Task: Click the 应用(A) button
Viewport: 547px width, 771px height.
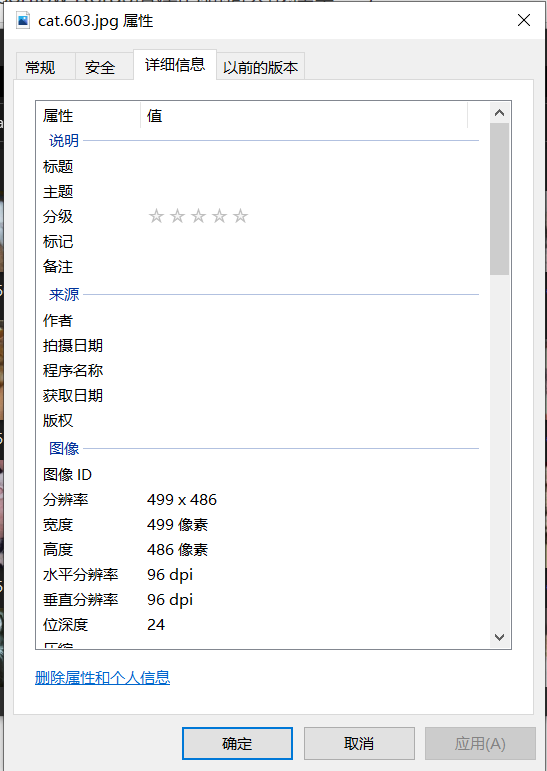Action: (x=480, y=743)
